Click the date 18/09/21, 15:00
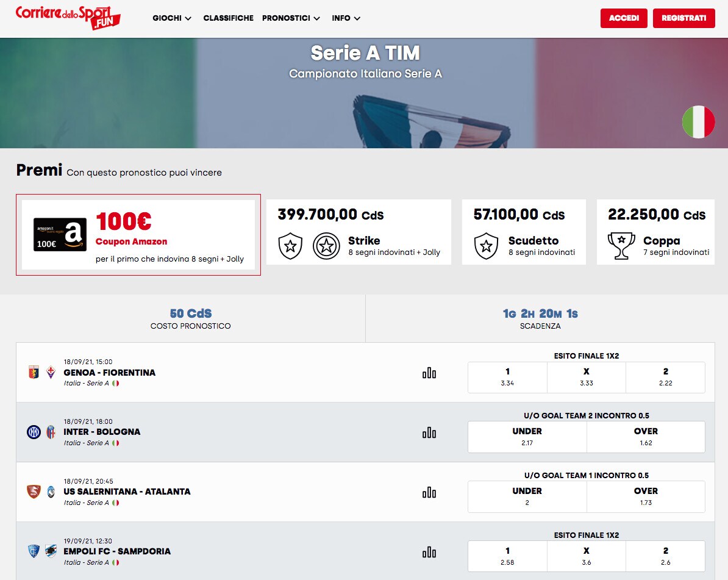 tap(88, 362)
